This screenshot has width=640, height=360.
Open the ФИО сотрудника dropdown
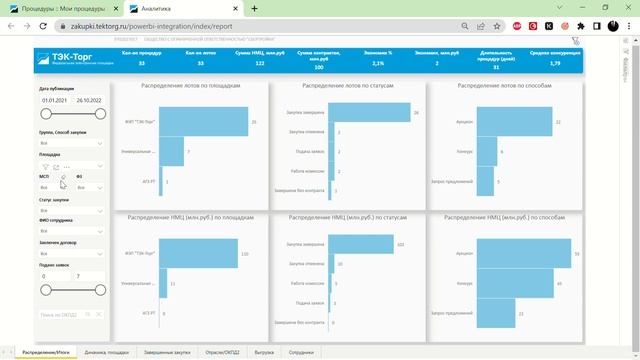pos(71,231)
